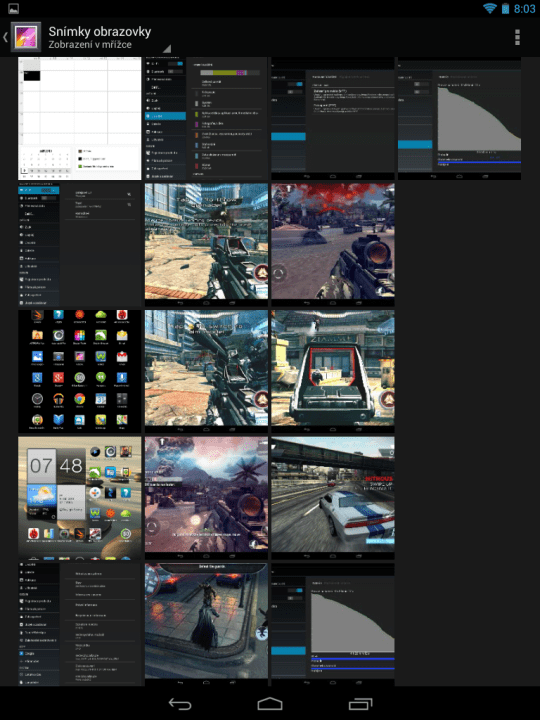This screenshot has width=540, height=720.
Task: Open the app drawer icon grid thumbnail
Action: [x=79, y=371]
